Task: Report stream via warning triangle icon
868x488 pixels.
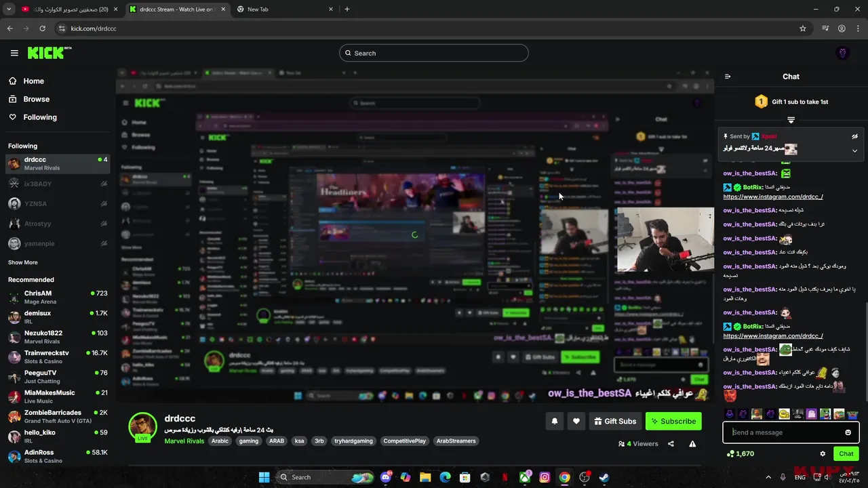Action: point(692,444)
